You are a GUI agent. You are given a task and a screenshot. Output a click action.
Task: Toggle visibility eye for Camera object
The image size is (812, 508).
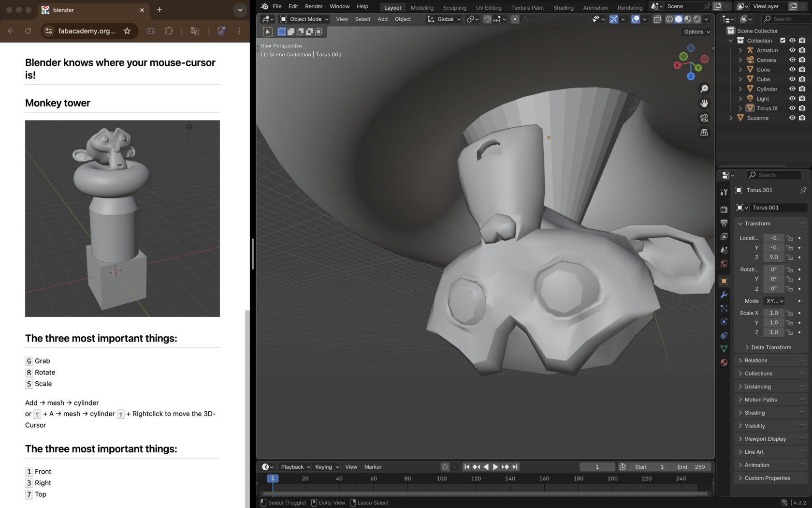coord(792,60)
